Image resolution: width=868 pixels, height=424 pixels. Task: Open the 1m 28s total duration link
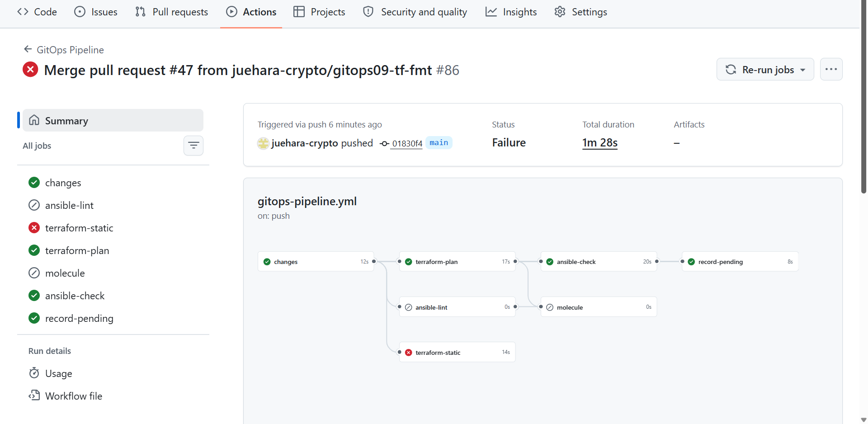(600, 143)
